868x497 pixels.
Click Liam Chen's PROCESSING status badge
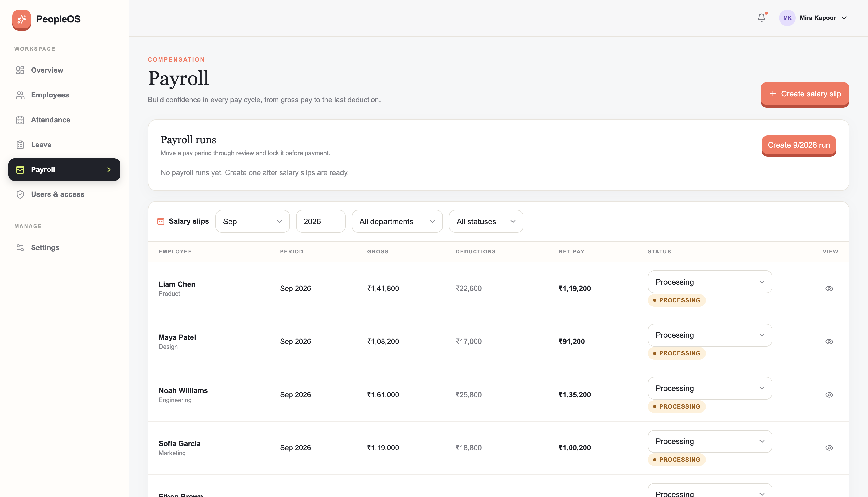click(x=676, y=300)
